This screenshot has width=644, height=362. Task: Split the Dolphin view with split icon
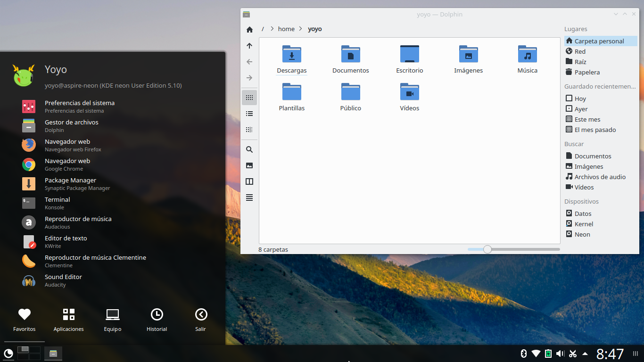pyautogui.click(x=249, y=181)
